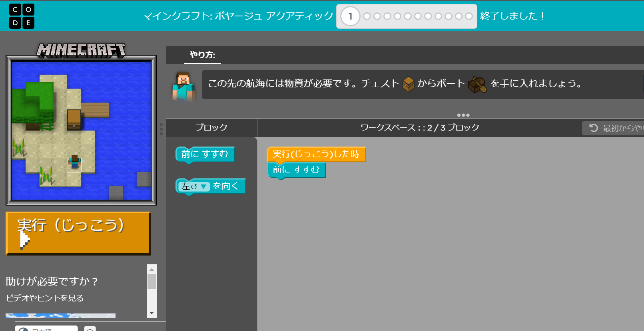The height and width of the screenshot is (331, 644).
Task: Run the program with 実行(じっこう) button
Action: click(x=78, y=233)
